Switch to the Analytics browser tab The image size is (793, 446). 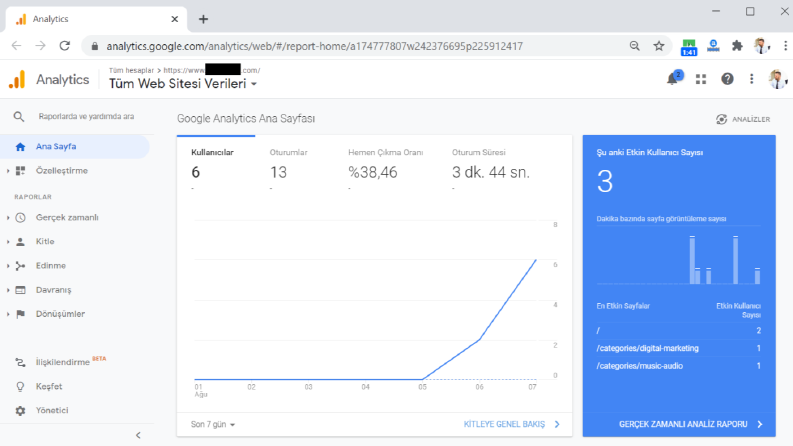(x=96, y=19)
